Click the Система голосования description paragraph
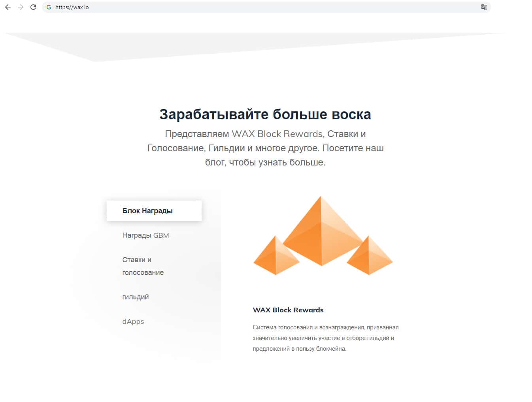 point(326,338)
